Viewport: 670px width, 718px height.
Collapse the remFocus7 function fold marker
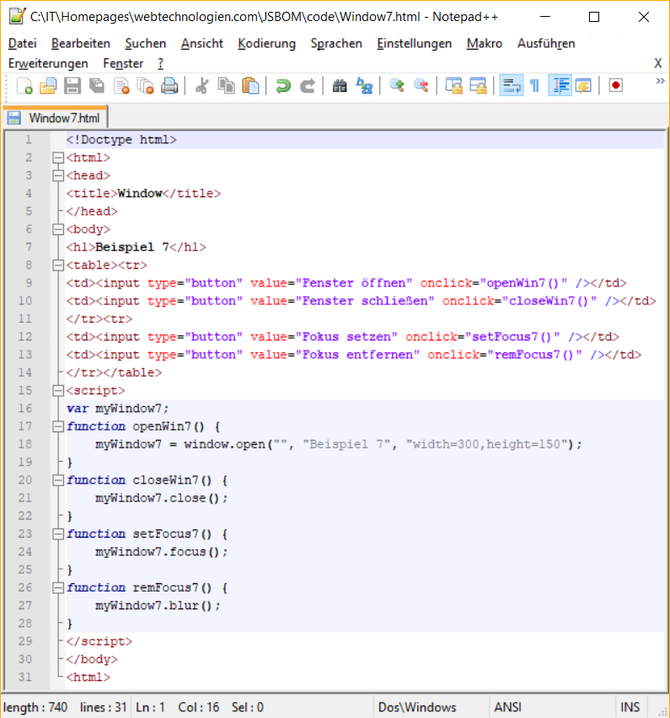point(58,587)
